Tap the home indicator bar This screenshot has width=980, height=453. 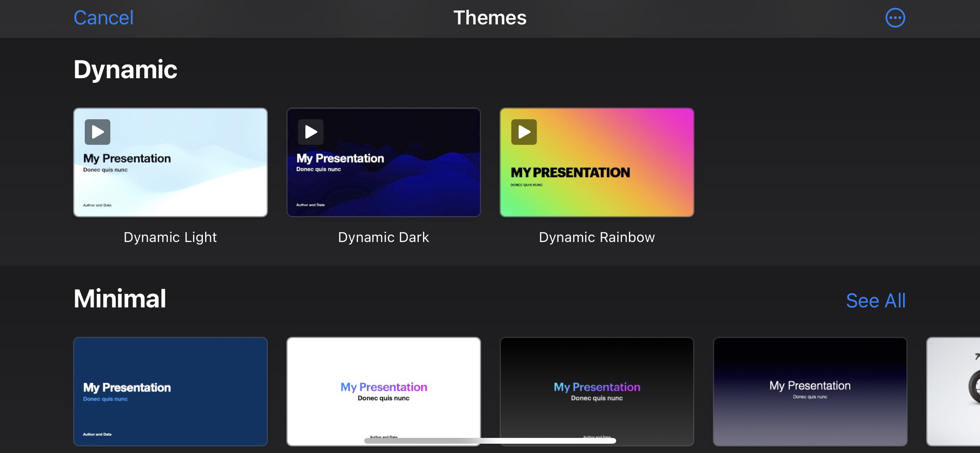click(490, 441)
